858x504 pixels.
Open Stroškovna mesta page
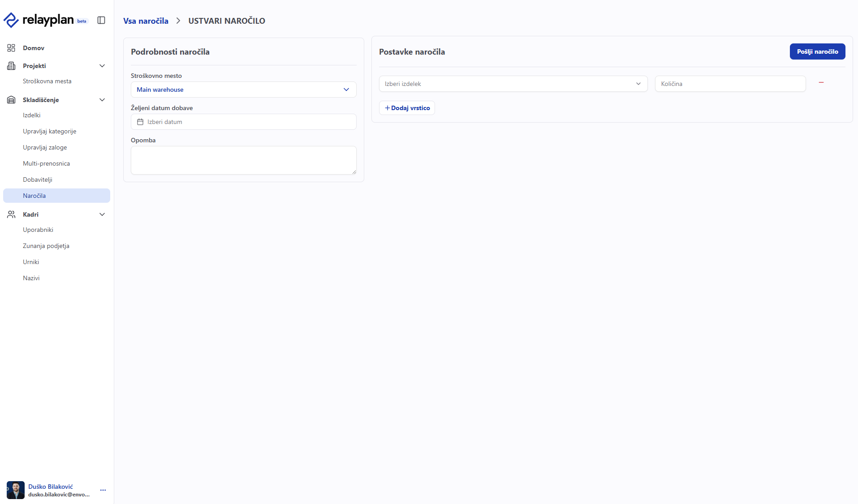tap(47, 81)
